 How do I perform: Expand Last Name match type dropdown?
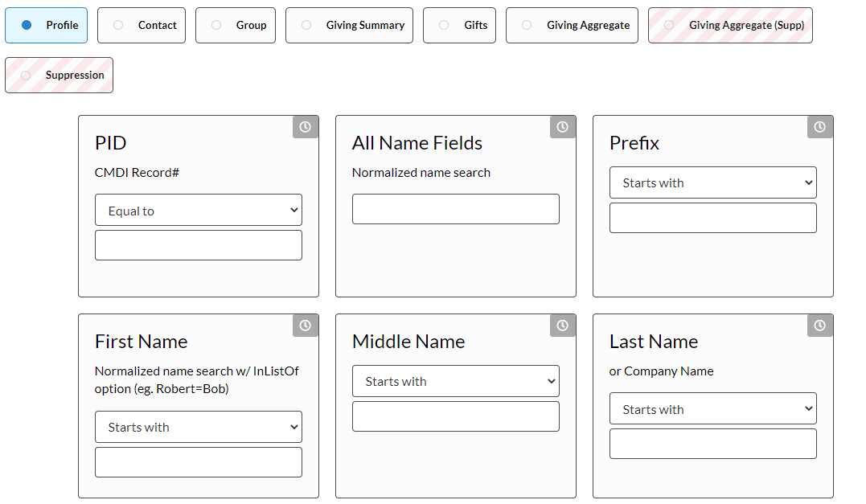click(x=712, y=409)
